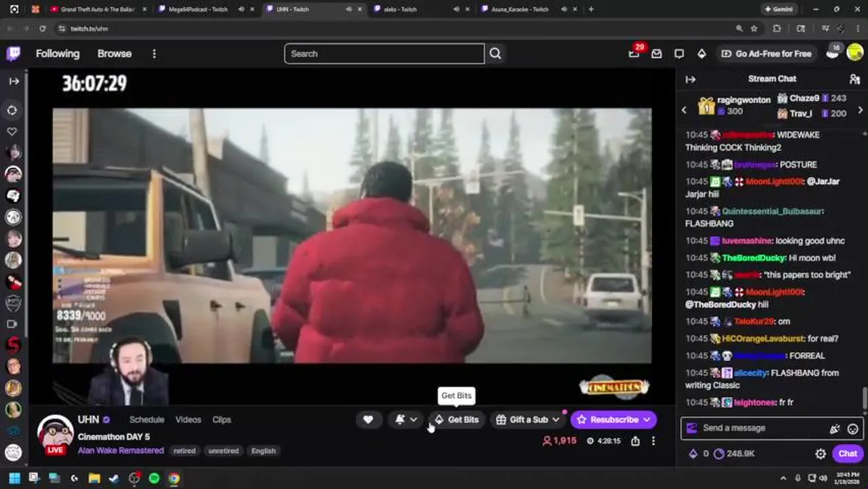Click the 'English' tag
868x489 pixels.
coord(264,451)
